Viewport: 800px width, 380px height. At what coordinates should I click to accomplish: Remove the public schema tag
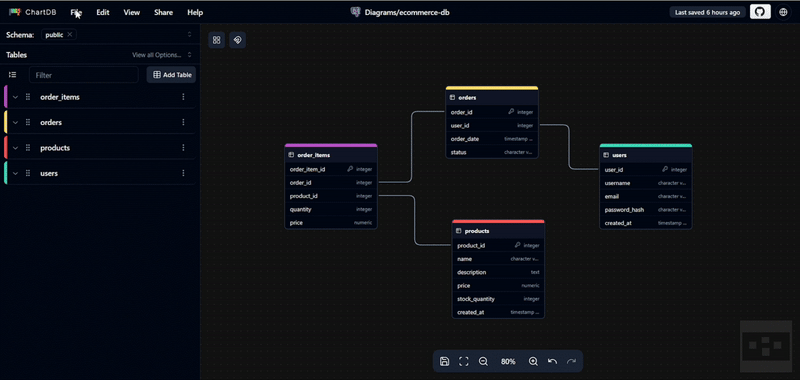point(69,35)
